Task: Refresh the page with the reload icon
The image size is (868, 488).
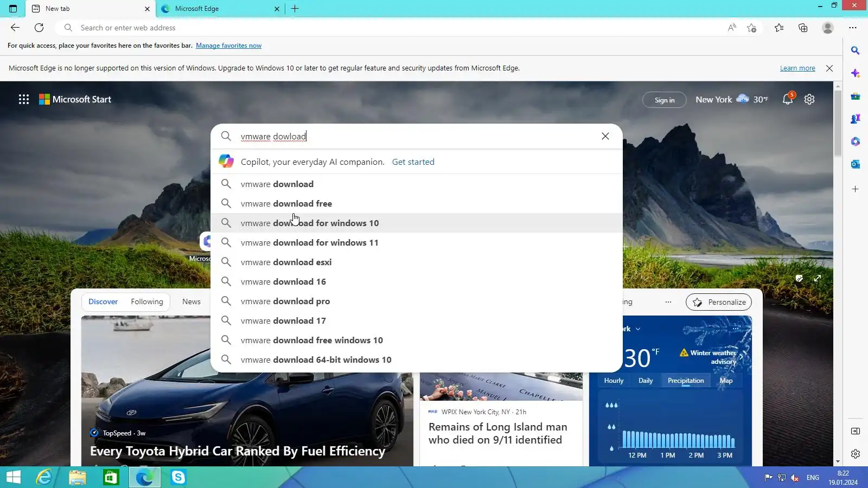Action: pyautogui.click(x=39, y=28)
